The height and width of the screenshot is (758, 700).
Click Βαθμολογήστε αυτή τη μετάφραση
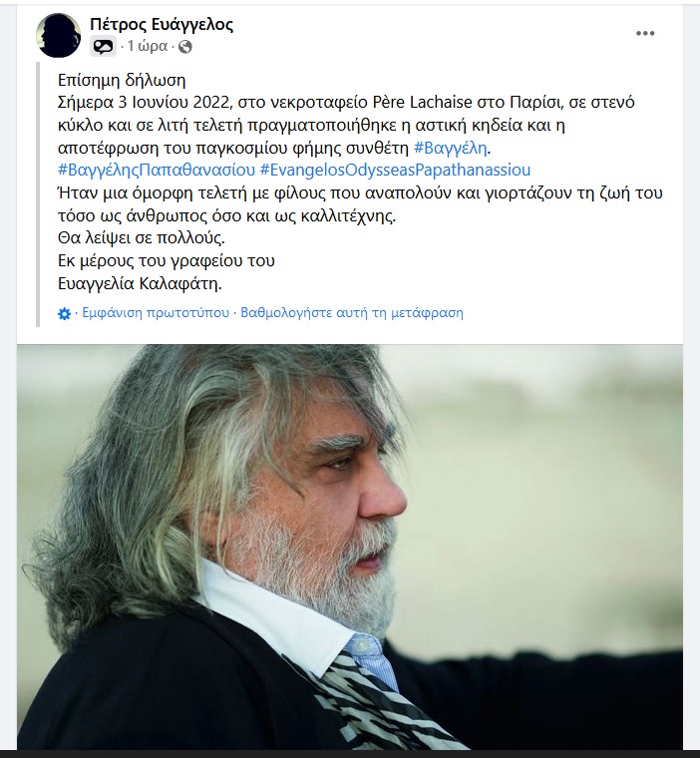(x=352, y=313)
